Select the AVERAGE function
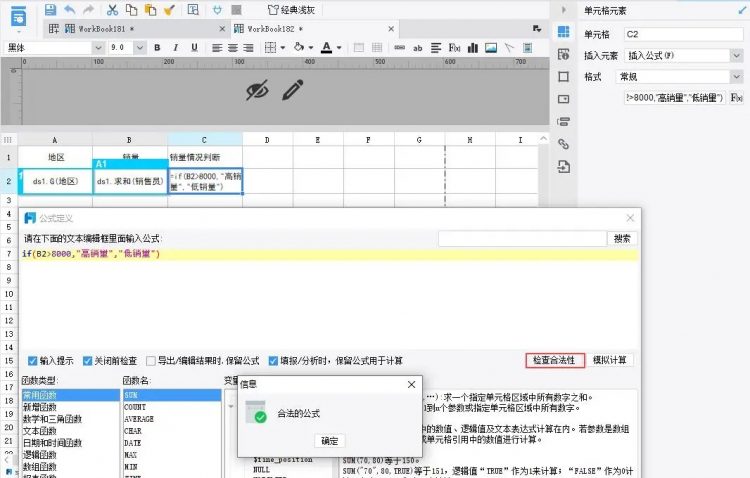This screenshot has height=478, width=750. (139, 419)
